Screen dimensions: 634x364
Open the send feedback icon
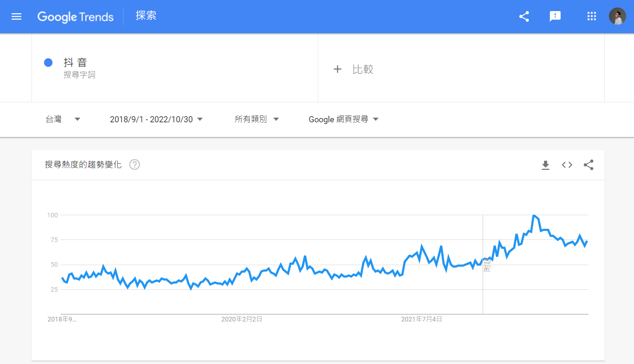pos(555,16)
